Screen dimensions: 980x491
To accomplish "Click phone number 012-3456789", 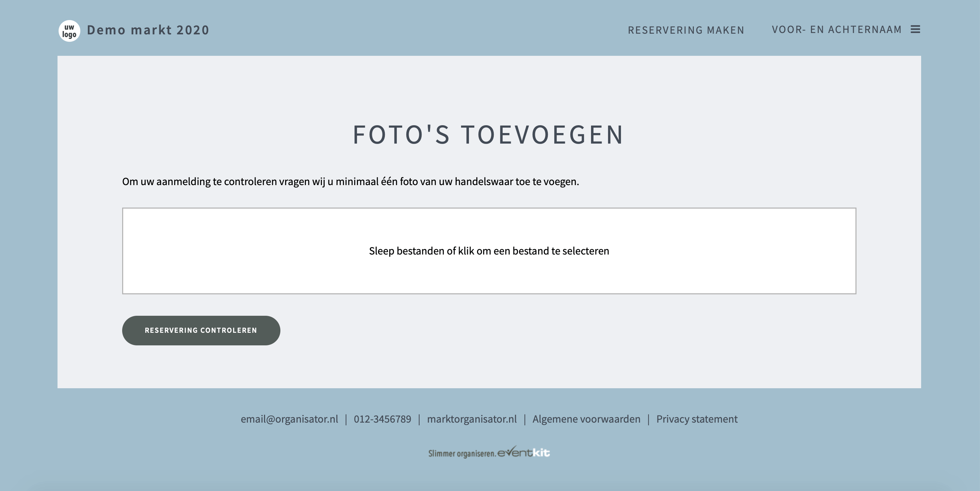I will point(382,419).
